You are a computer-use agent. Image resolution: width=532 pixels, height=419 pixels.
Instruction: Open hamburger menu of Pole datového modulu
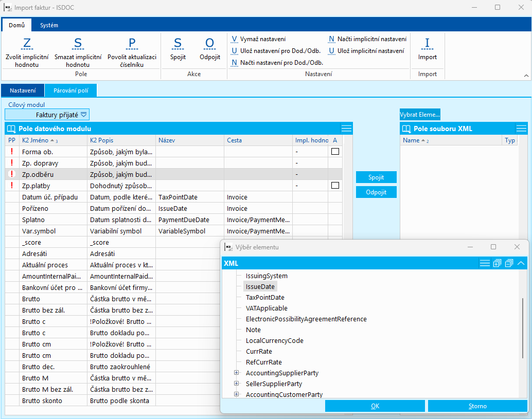pos(346,129)
